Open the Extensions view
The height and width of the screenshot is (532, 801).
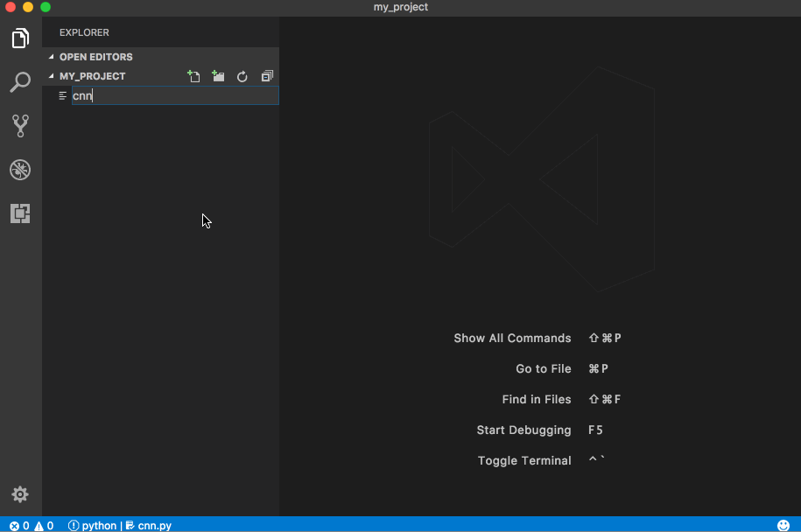(x=20, y=213)
